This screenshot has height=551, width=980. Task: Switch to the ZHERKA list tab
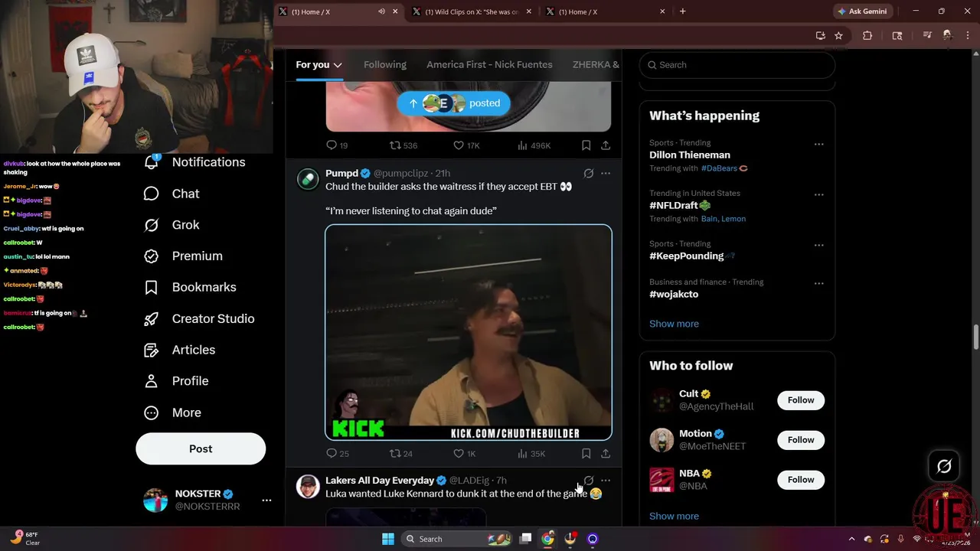pos(596,65)
